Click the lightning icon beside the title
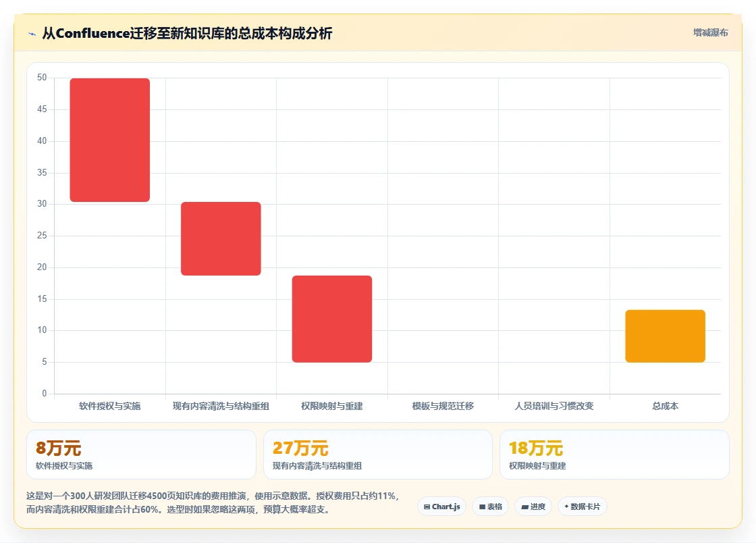The height and width of the screenshot is (543, 756). [x=32, y=34]
